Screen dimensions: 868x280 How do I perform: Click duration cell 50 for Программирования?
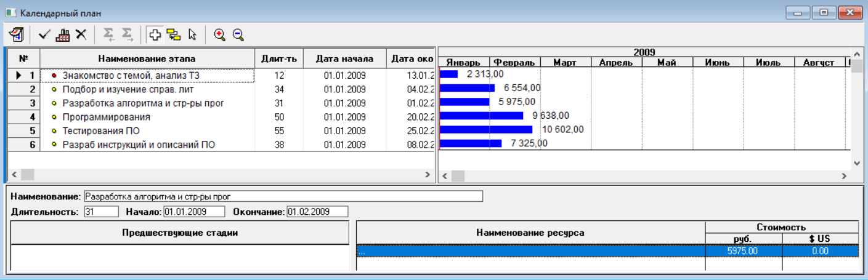[x=279, y=117]
